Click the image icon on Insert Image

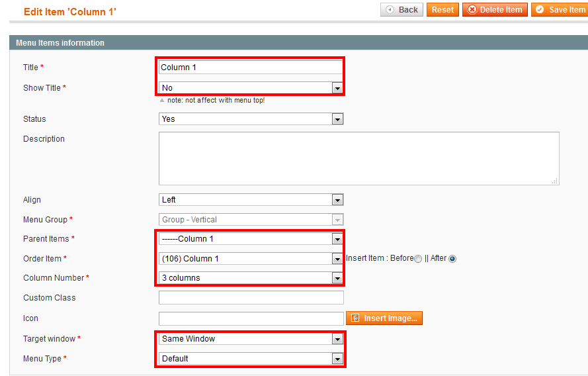pyautogui.click(x=355, y=318)
